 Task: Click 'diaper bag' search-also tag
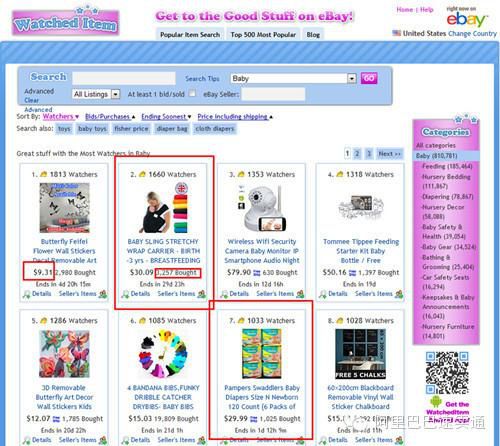[172, 129]
